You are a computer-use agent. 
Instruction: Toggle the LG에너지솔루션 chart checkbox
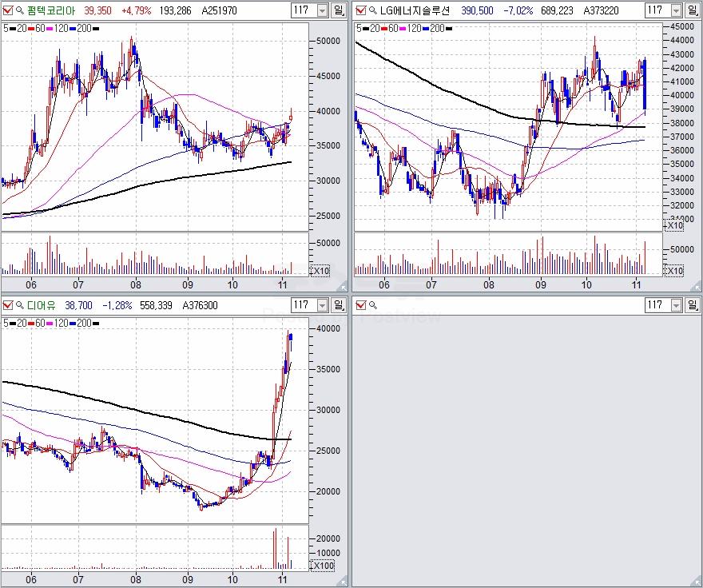(x=360, y=10)
